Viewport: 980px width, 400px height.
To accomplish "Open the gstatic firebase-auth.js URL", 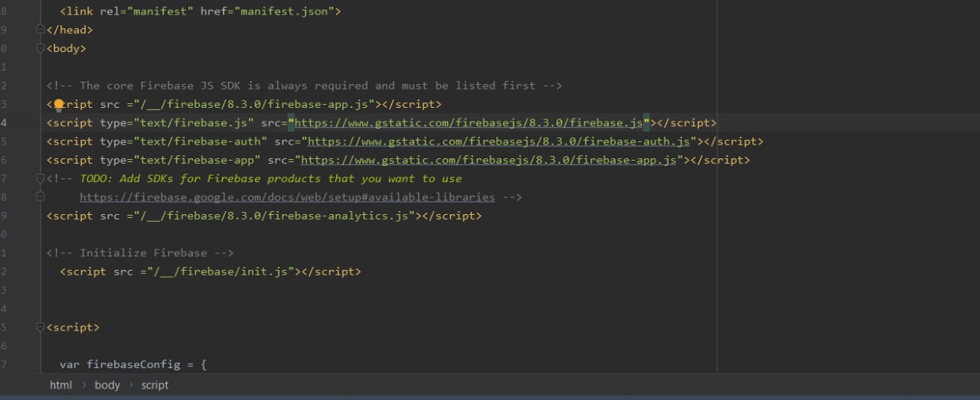I will 498,141.
